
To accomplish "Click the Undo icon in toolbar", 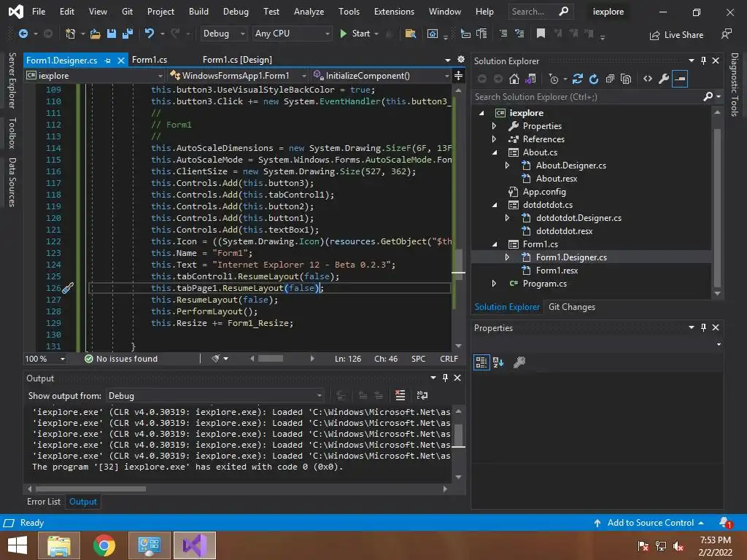I will coord(150,34).
